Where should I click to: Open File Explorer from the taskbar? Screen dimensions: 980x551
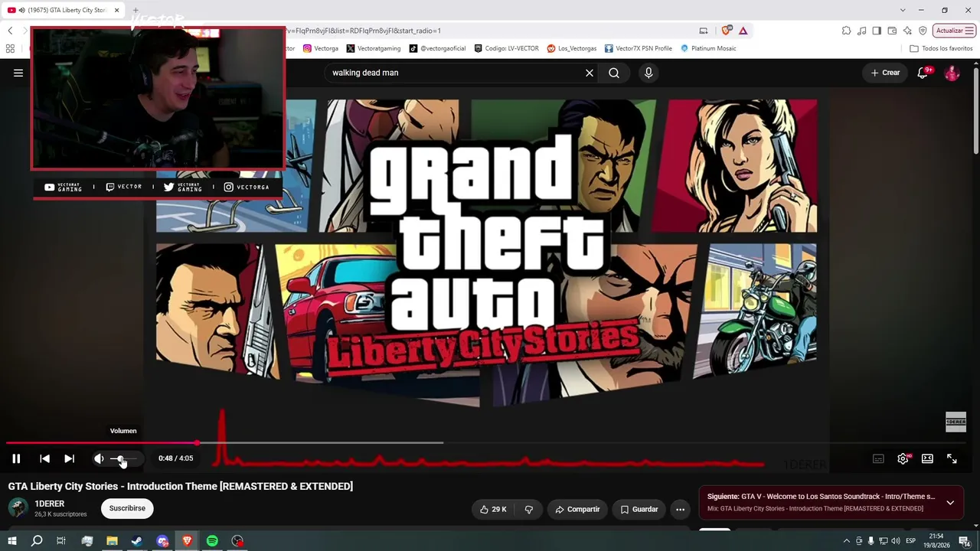click(112, 541)
